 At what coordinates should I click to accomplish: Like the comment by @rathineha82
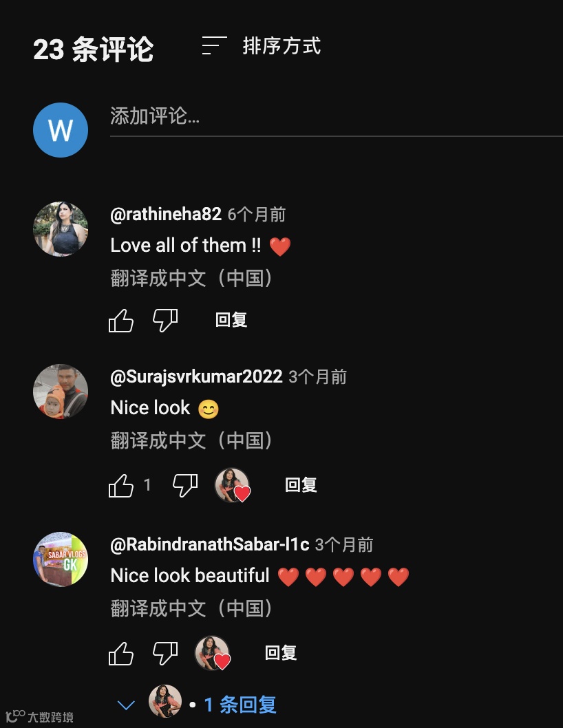point(120,321)
